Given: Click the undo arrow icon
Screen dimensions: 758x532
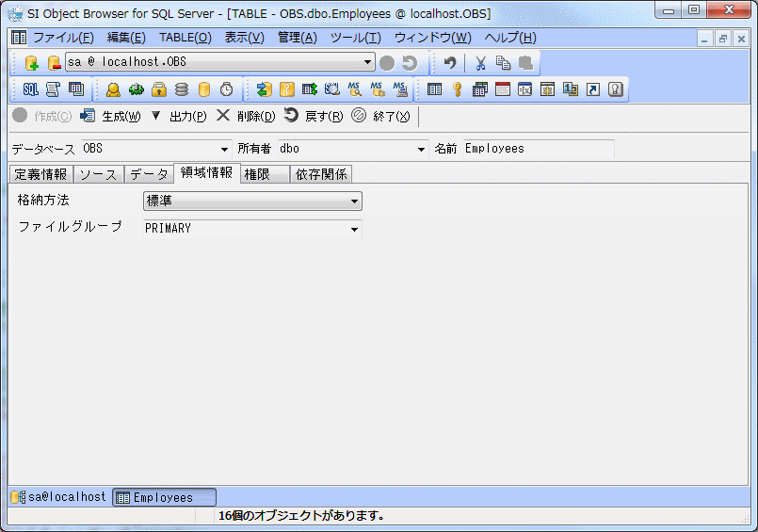Looking at the screenshot, I should click(x=450, y=63).
